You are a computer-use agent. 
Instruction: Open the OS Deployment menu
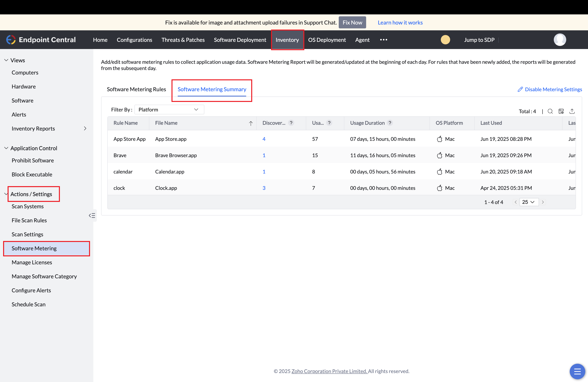(327, 39)
